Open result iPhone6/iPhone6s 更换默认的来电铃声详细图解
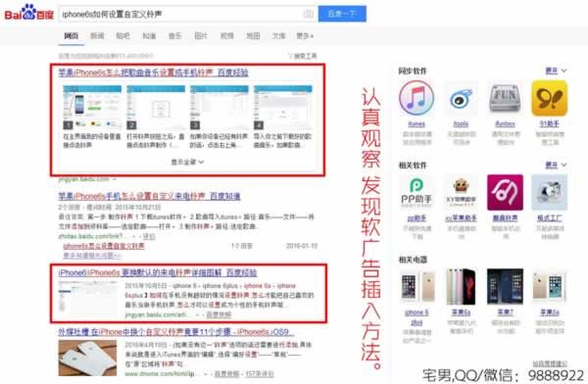Image resolution: width=588 pixels, height=384 pixels. [158, 272]
